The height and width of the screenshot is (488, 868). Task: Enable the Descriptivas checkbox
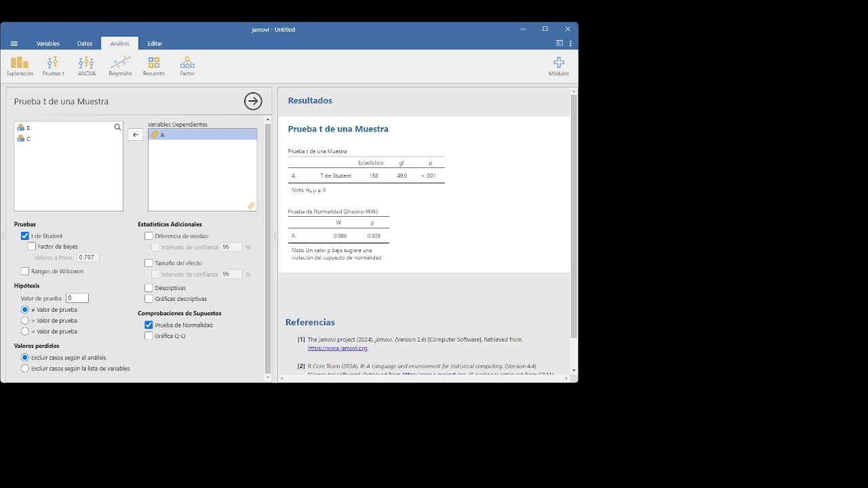pyautogui.click(x=149, y=288)
